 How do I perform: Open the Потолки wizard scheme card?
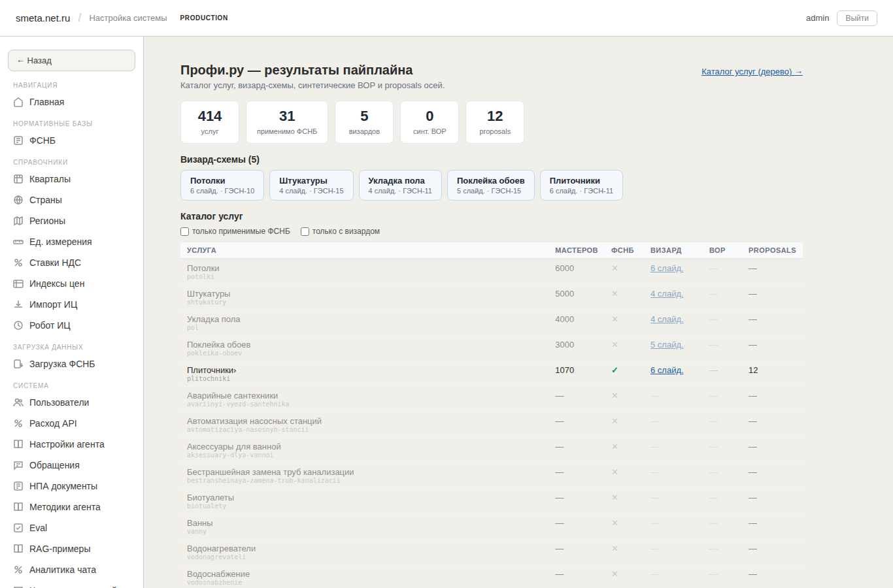(222, 185)
